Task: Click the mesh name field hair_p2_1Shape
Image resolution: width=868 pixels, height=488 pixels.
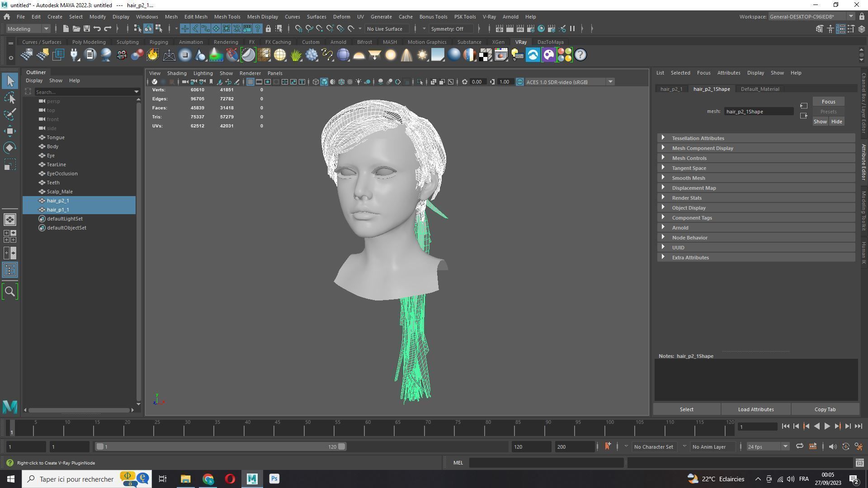Action: (758, 112)
